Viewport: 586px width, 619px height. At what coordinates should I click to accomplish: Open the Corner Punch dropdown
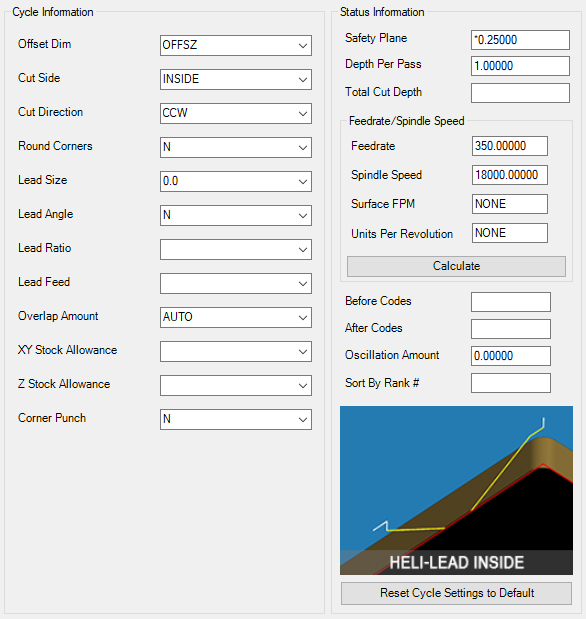236,419
